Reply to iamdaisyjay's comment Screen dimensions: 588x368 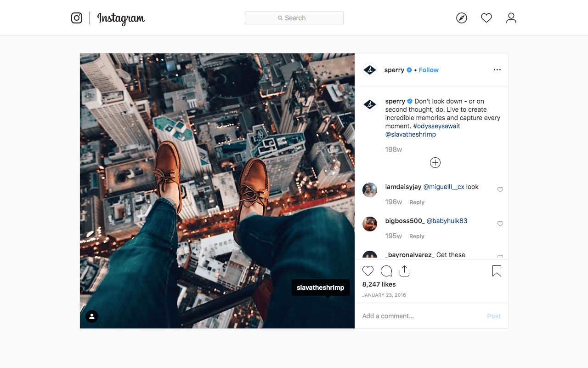click(x=417, y=202)
